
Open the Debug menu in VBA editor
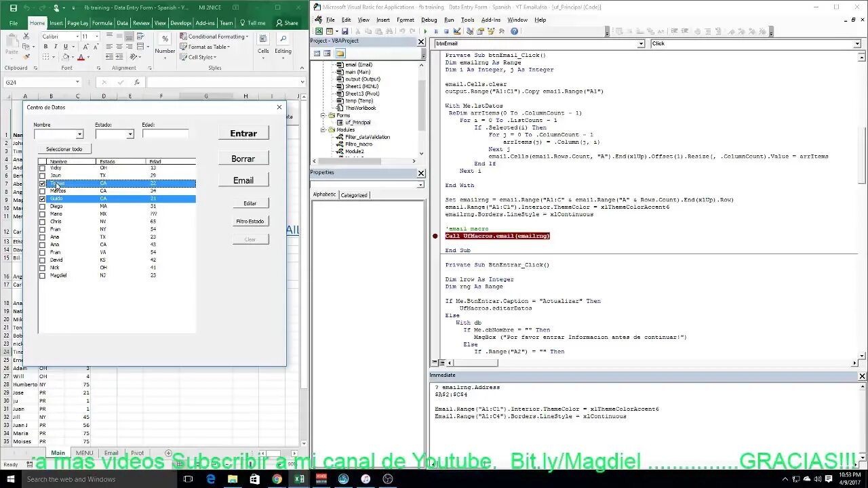(429, 20)
